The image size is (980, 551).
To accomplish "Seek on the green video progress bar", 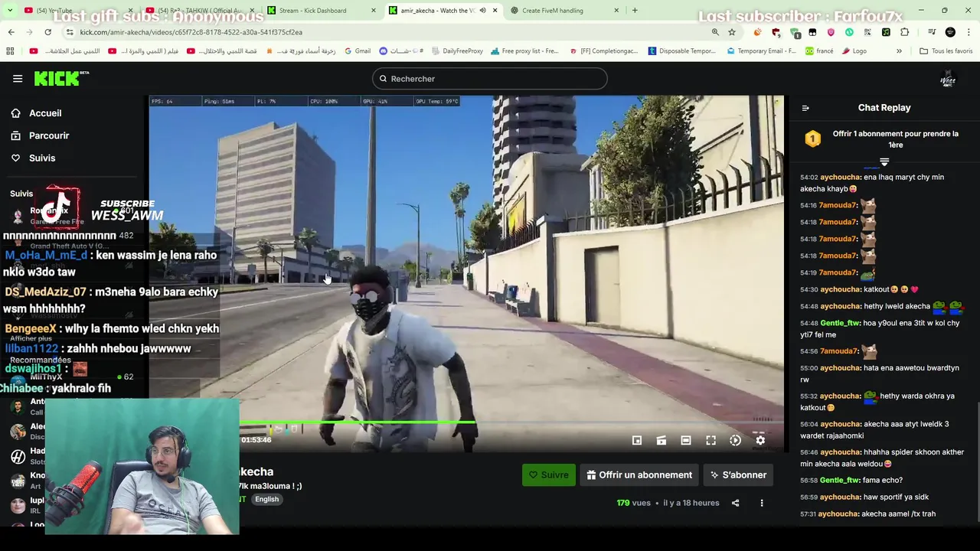I will 356,422.
